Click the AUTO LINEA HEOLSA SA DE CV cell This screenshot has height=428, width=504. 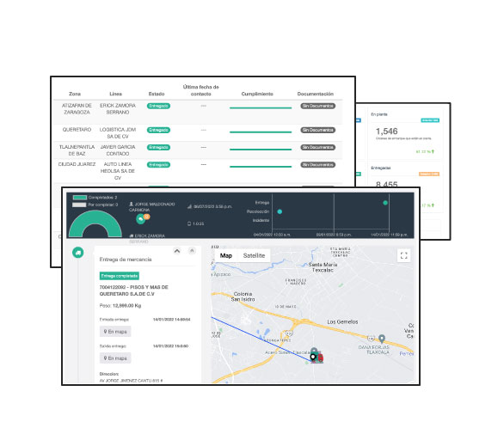(118, 171)
